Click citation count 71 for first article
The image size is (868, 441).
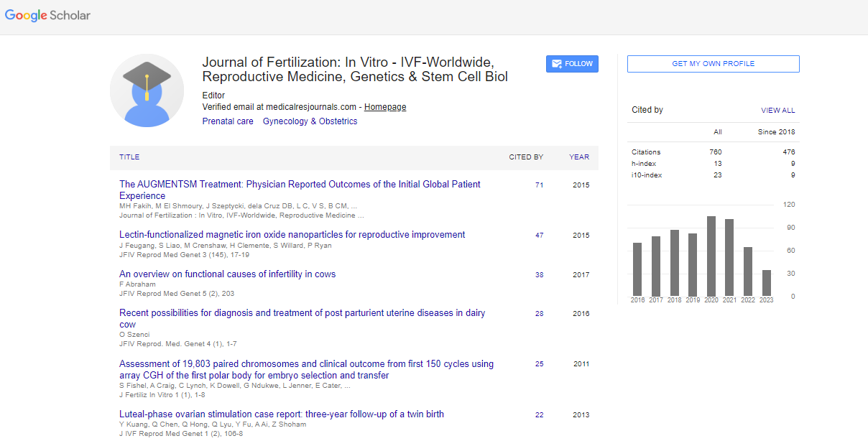point(539,185)
